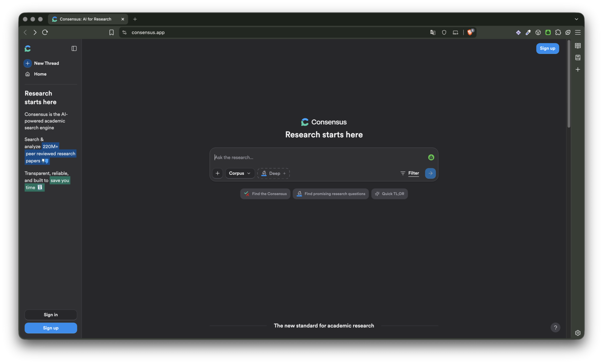Open the settings gear at the bottom right
Image resolution: width=603 pixels, height=364 pixels.
[x=578, y=333]
